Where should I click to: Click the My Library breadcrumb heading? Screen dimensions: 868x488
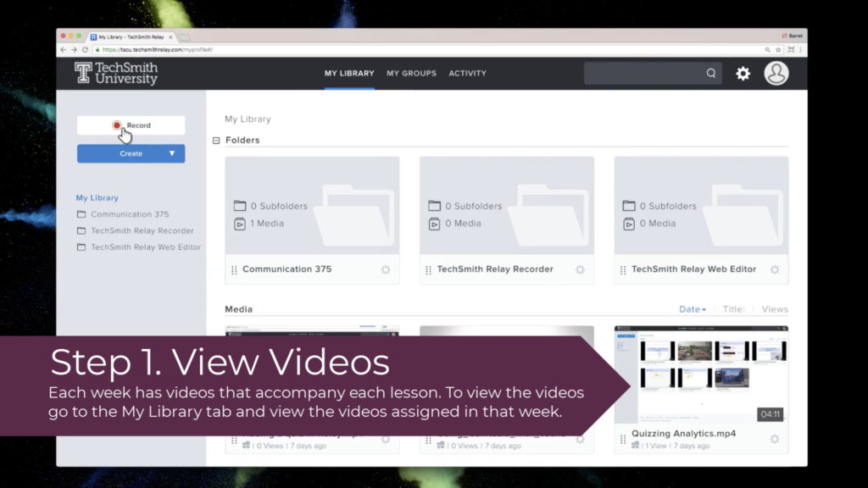coord(248,119)
